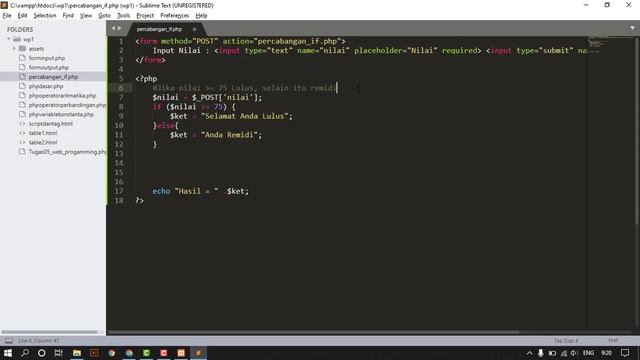Open the Preferences menu
640x360 pixels.
(174, 16)
